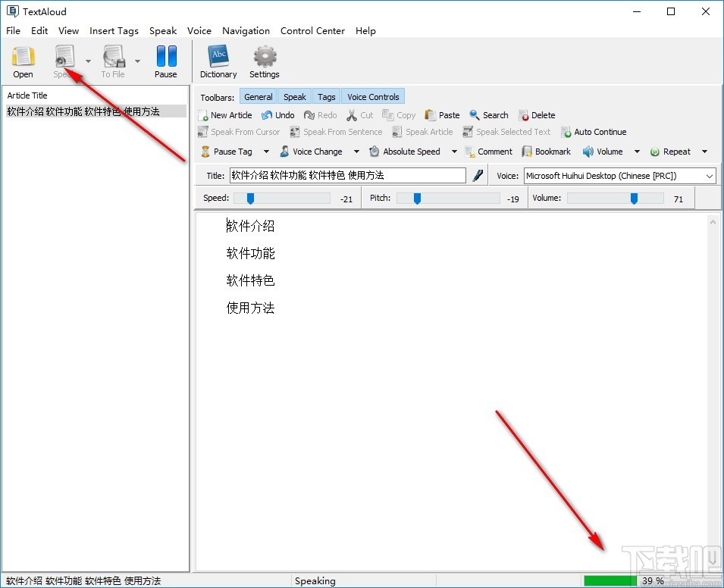Image resolution: width=724 pixels, height=588 pixels.
Task: Open the Repeat options dropdown
Action: click(x=705, y=151)
